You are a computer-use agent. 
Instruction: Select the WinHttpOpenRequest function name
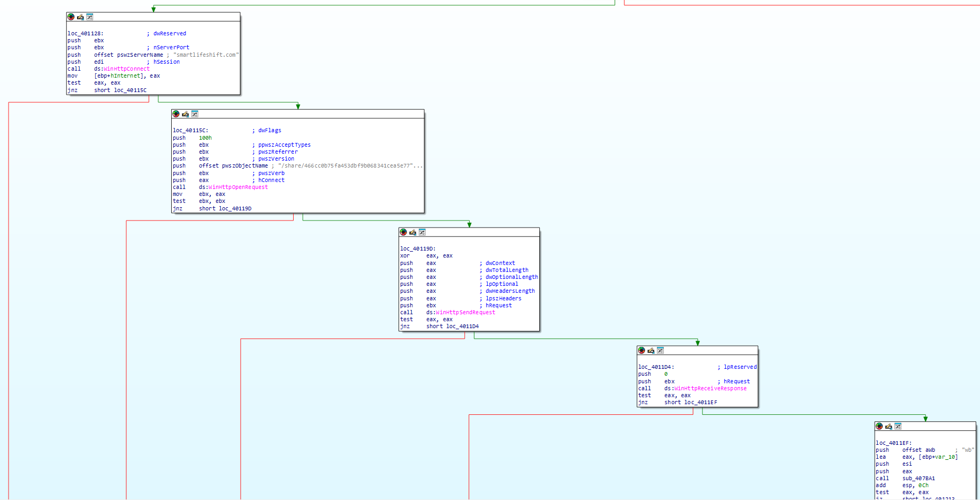pyautogui.click(x=238, y=187)
